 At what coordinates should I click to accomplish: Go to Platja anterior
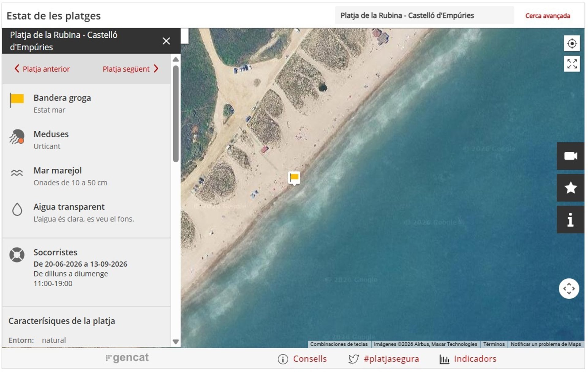(42, 69)
